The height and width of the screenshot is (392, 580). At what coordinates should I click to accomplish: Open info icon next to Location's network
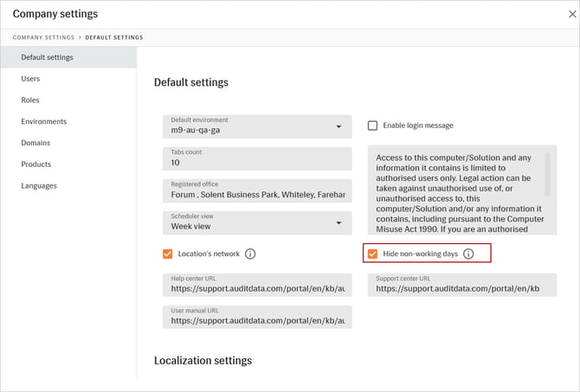250,254
